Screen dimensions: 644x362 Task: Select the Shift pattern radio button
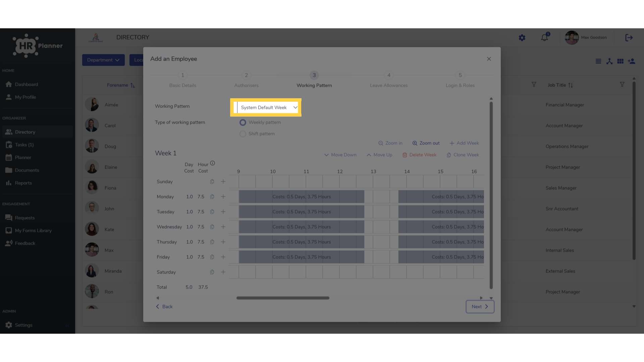coord(243,134)
